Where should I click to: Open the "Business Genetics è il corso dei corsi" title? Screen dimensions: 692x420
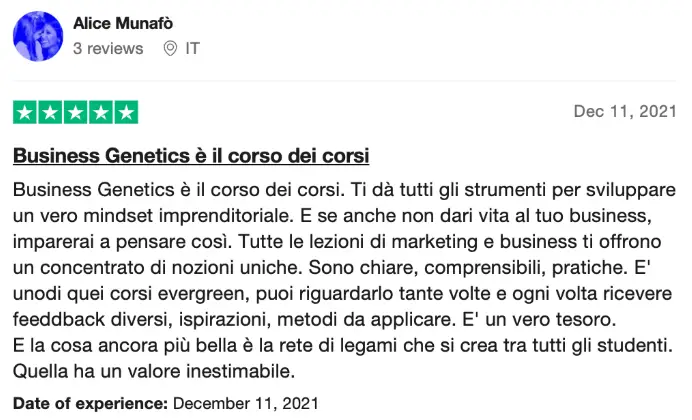point(191,156)
